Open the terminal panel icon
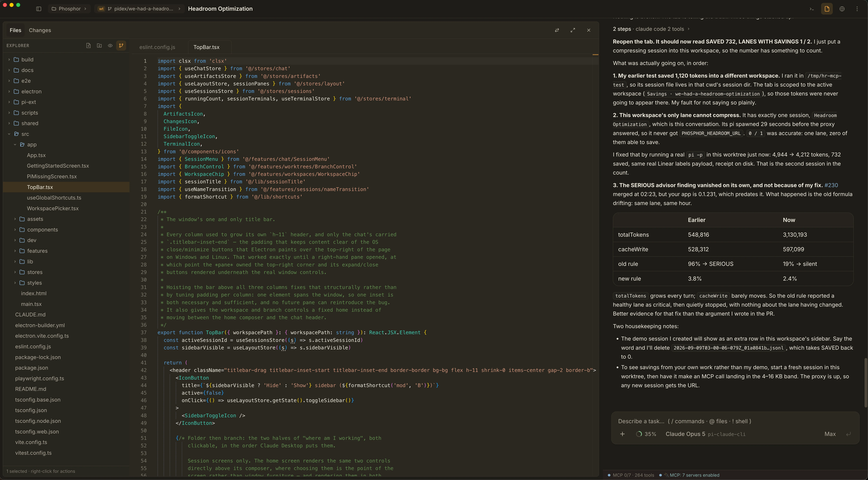Viewport: 868px width, 480px height. click(812, 9)
